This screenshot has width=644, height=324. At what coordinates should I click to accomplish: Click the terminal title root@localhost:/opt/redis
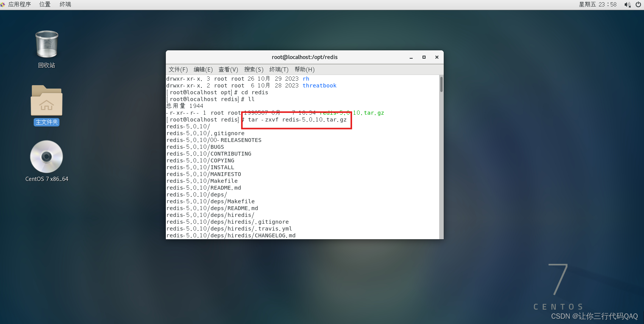click(x=305, y=57)
